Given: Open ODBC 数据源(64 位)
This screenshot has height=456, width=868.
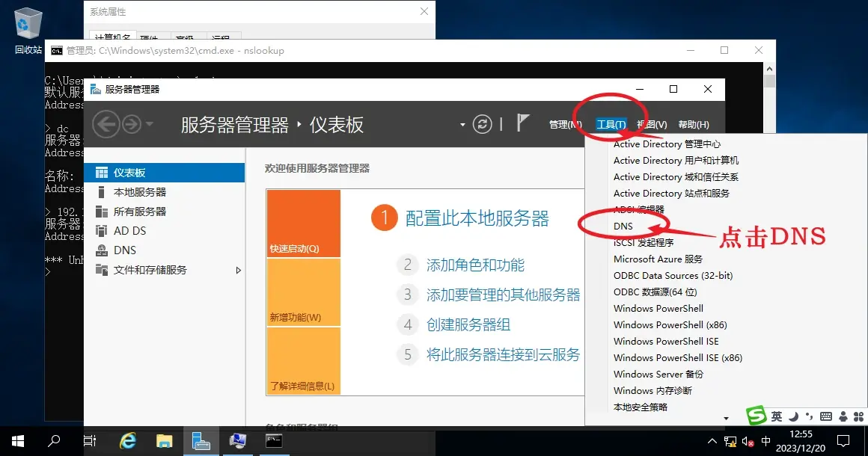Looking at the screenshot, I should tap(655, 292).
